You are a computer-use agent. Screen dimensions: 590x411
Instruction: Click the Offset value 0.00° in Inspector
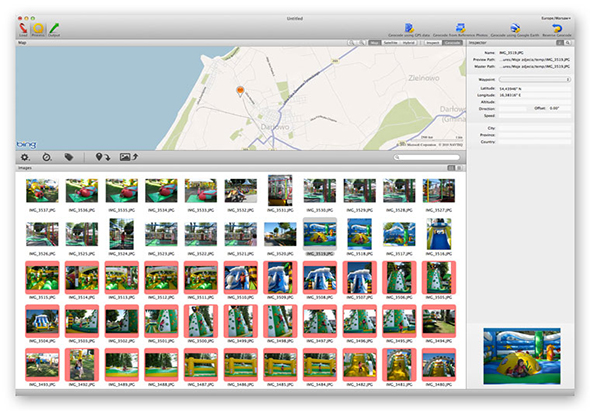554,108
